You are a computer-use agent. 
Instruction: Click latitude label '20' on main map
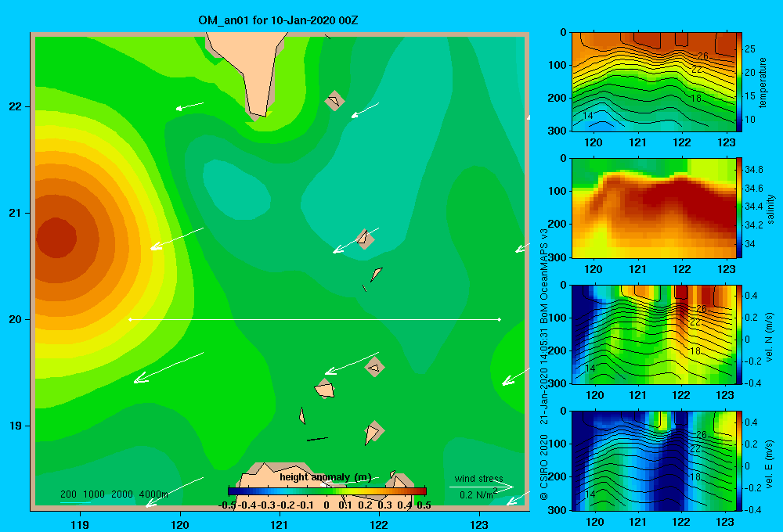point(16,319)
